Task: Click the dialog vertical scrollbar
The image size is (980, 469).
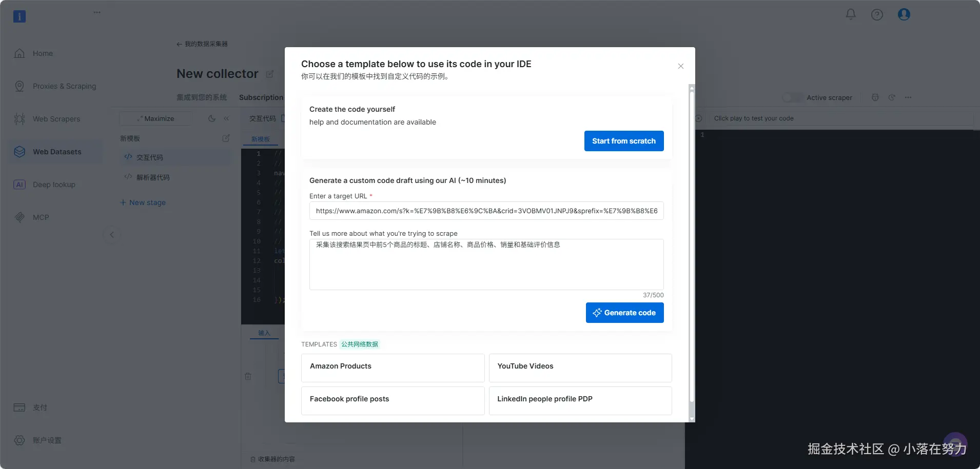Action: coord(692,246)
